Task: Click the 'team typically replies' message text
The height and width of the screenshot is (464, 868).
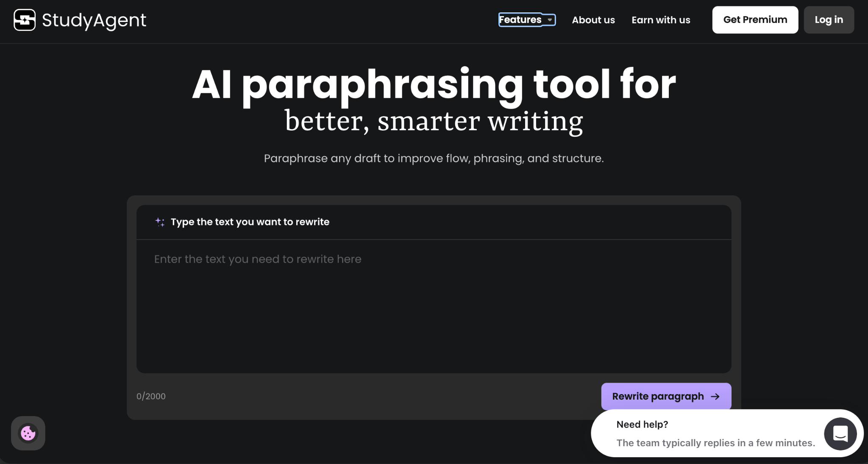Action: (715, 443)
